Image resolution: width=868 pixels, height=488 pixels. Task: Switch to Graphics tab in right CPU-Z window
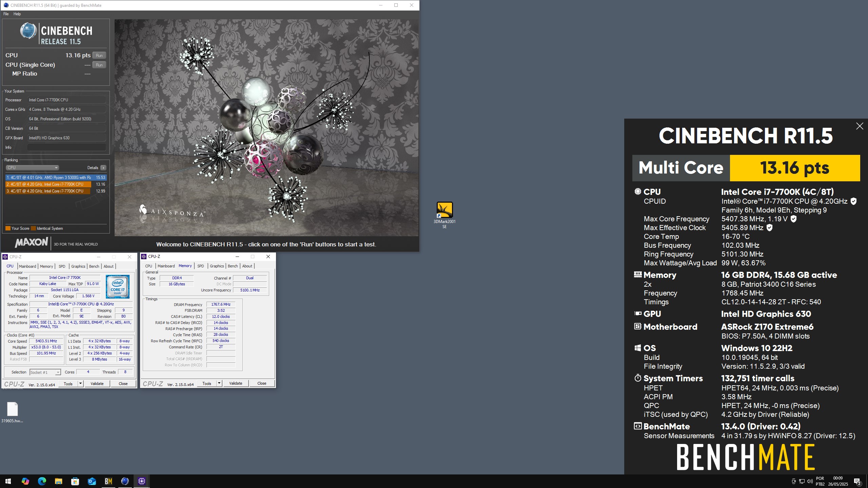pos(217,266)
